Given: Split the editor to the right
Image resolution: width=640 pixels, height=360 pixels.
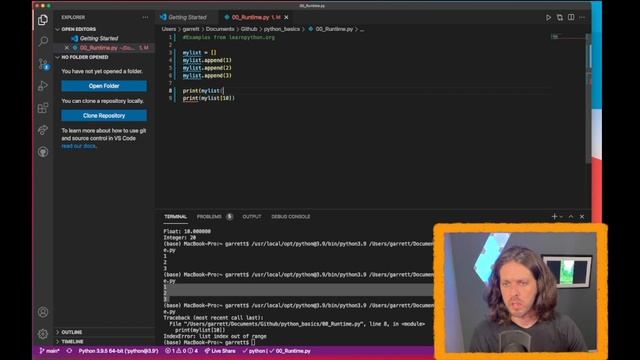Looking at the screenshot, I should pyautogui.click(x=571, y=17).
